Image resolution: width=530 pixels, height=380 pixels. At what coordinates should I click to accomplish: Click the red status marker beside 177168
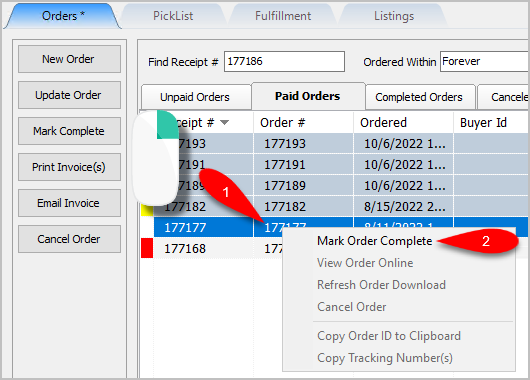(147, 248)
